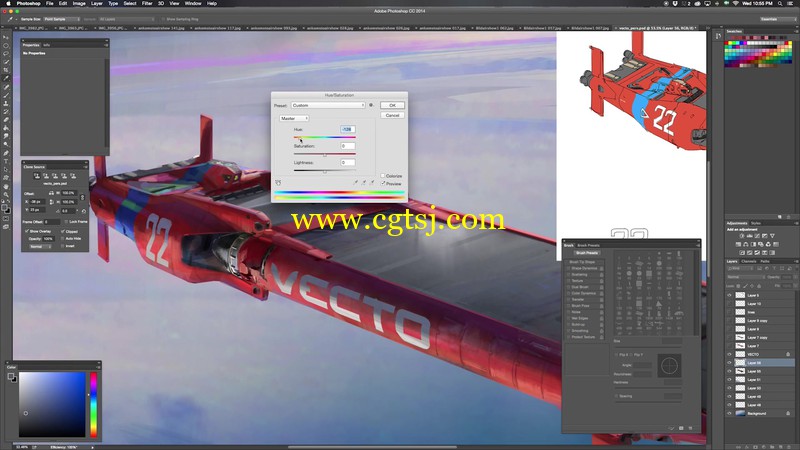Enable the Auto Hide checkbox

tap(63, 238)
